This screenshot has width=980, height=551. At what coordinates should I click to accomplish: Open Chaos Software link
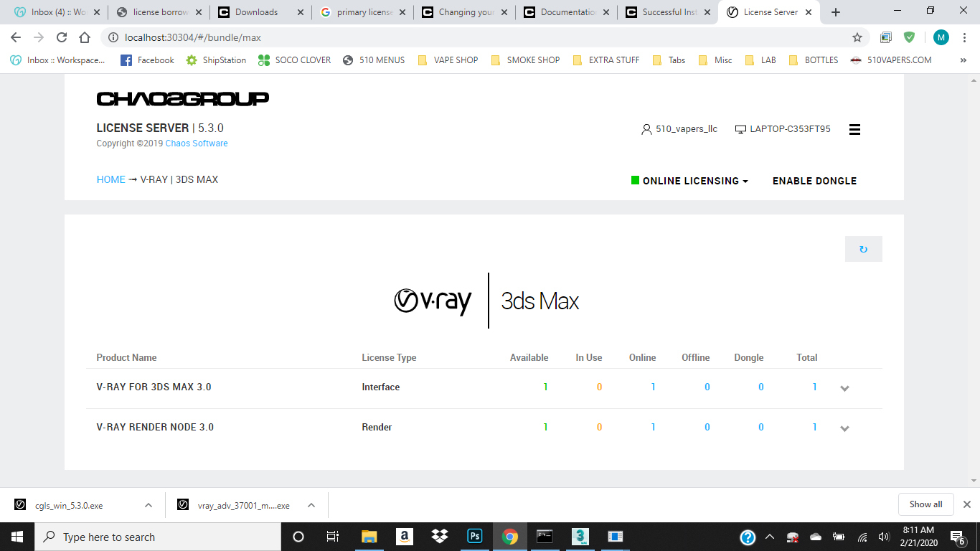197,143
